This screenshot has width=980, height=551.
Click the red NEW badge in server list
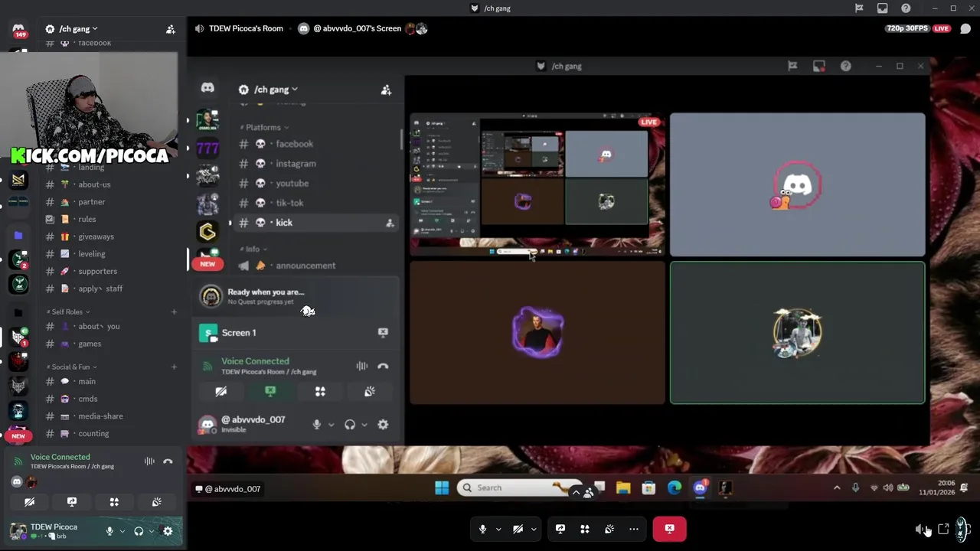pyautogui.click(x=18, y=436)
